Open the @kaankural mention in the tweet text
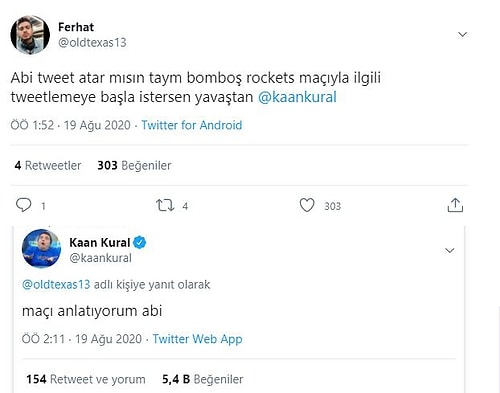 click(297, 97)
